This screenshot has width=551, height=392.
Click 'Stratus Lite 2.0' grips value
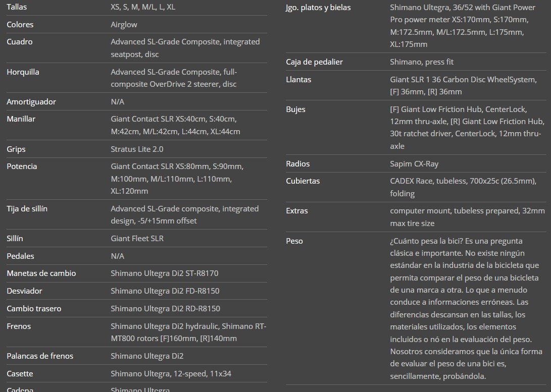point(137,149)
